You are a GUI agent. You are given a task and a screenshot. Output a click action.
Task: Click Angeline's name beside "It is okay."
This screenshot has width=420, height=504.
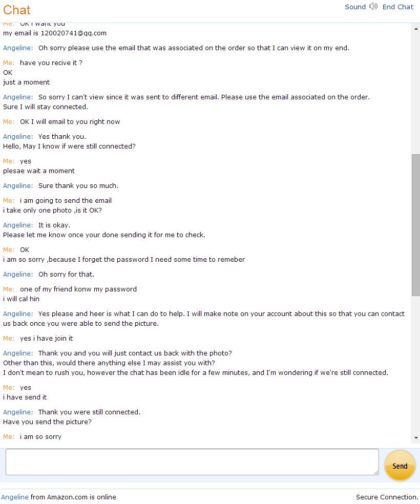pyautogui.click(x=18, y=225)
